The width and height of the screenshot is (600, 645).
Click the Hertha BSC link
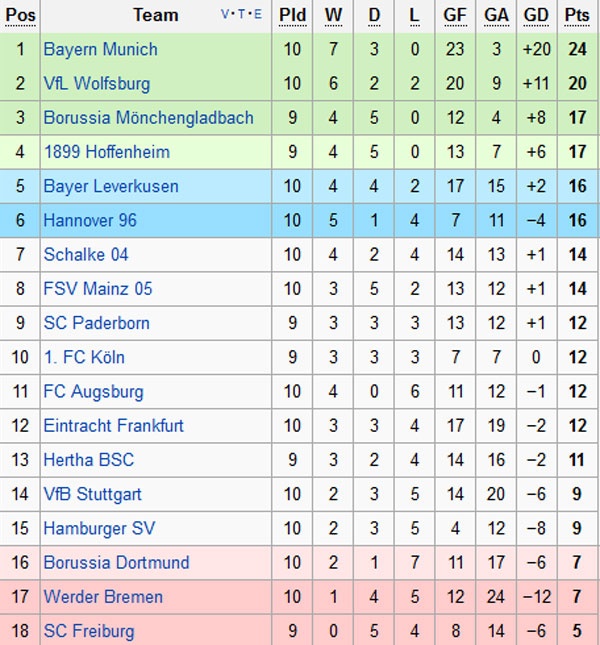[x=88, y=460]
